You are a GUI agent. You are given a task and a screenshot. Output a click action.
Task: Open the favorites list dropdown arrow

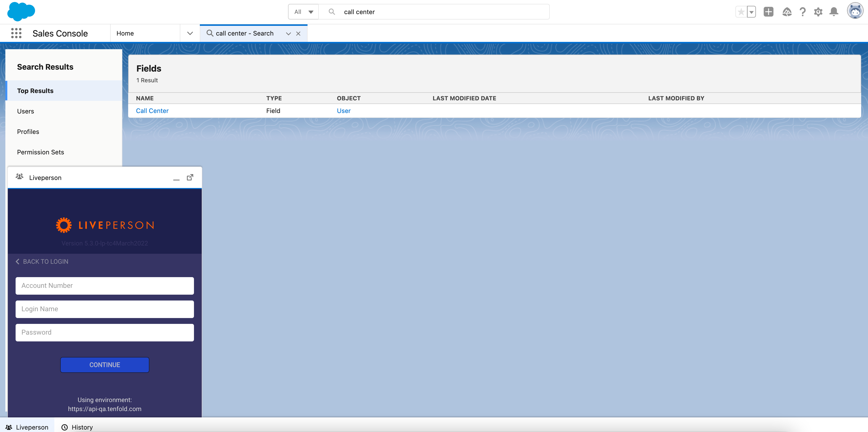click(x=752, y=12)
